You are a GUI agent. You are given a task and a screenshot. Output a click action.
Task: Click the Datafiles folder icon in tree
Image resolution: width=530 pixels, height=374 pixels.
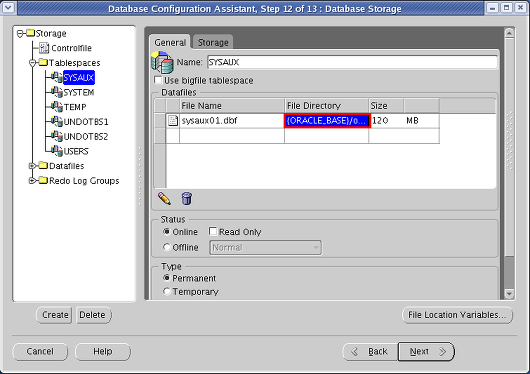point(43,165)
